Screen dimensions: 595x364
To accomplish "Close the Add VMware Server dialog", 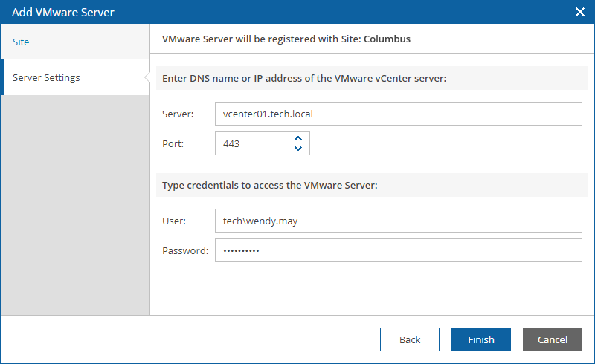I will point(580,12).
